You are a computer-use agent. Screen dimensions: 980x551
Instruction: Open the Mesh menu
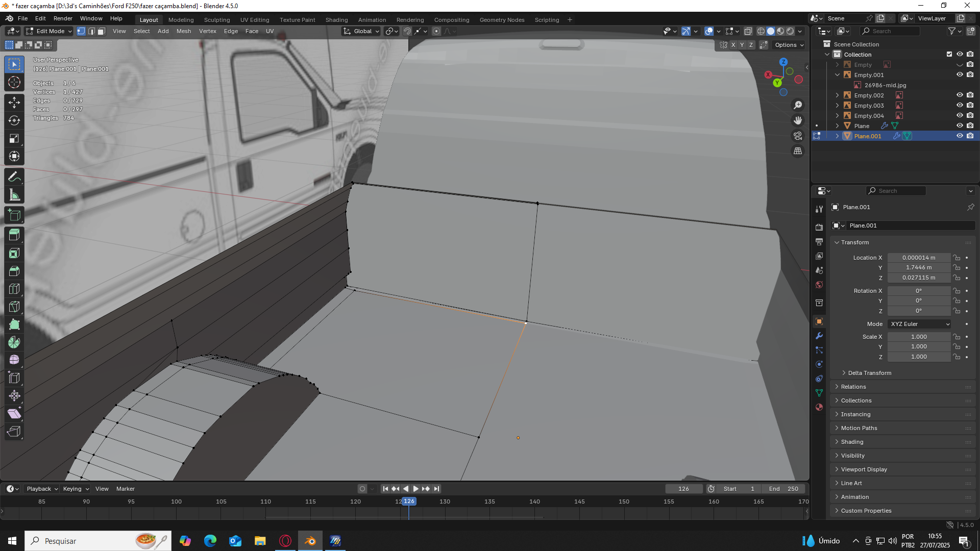[183, 31]
